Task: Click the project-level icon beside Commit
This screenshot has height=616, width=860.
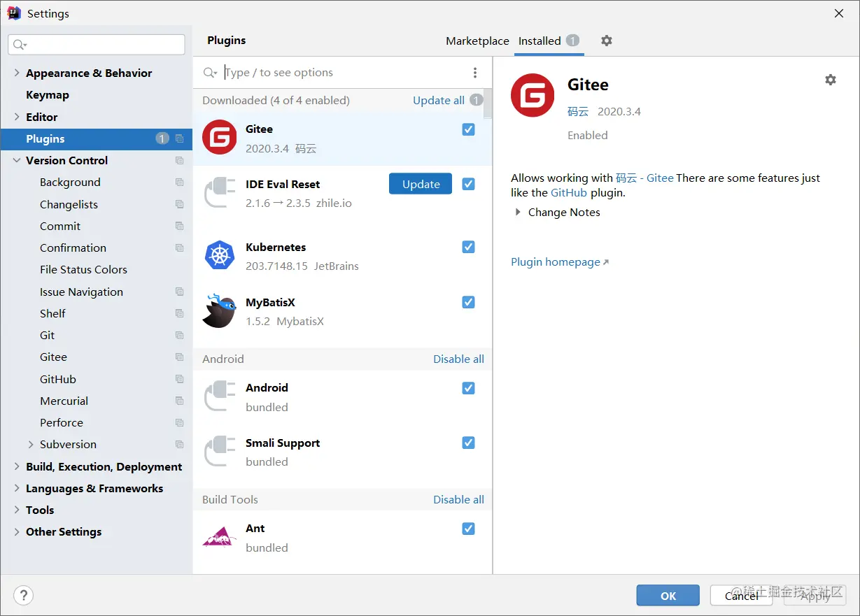Action: click(x=180, y=226)
